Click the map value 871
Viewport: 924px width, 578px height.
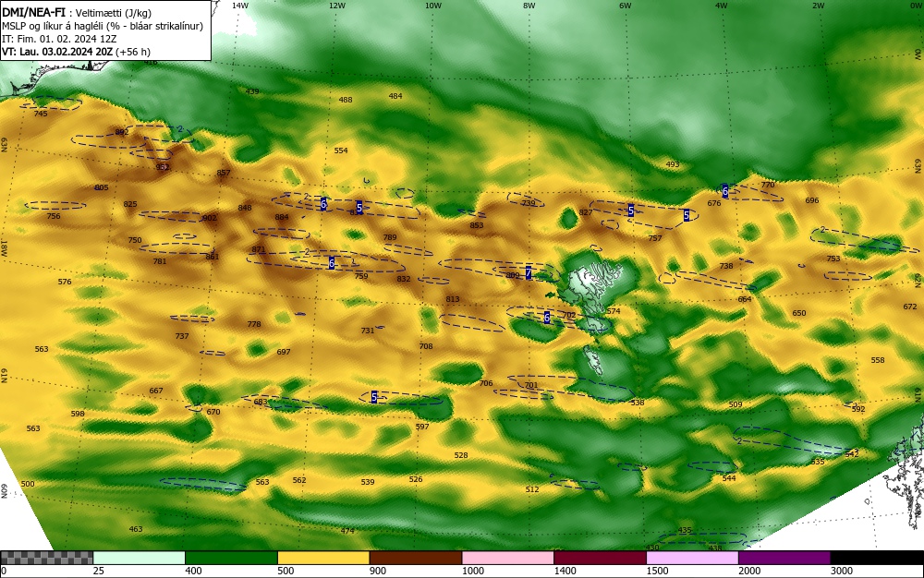(259, 249)
